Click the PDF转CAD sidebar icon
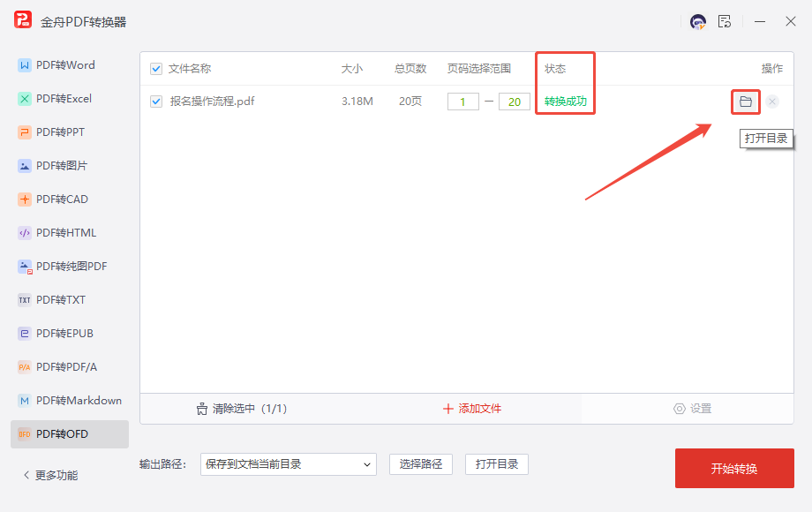 point(25,200)
